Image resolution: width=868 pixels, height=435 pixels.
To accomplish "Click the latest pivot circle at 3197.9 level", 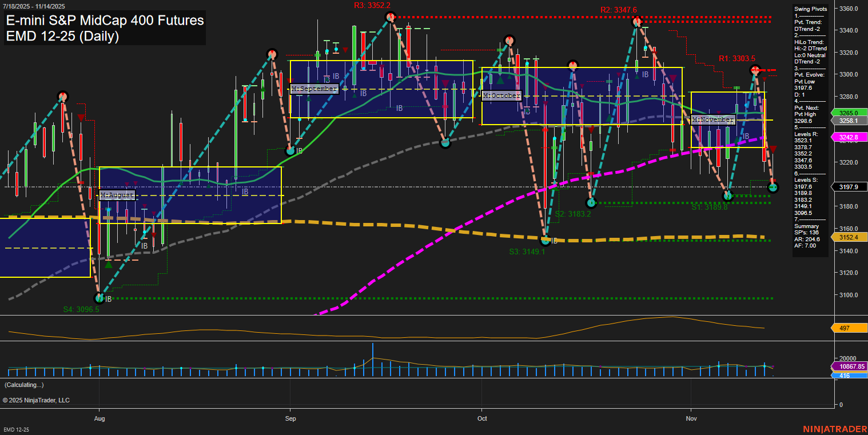I will coord(773,187).
